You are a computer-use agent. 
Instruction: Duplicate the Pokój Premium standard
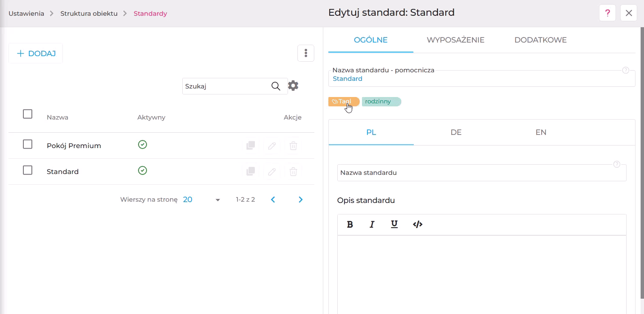pyautogui.click(x=251, y=146)
